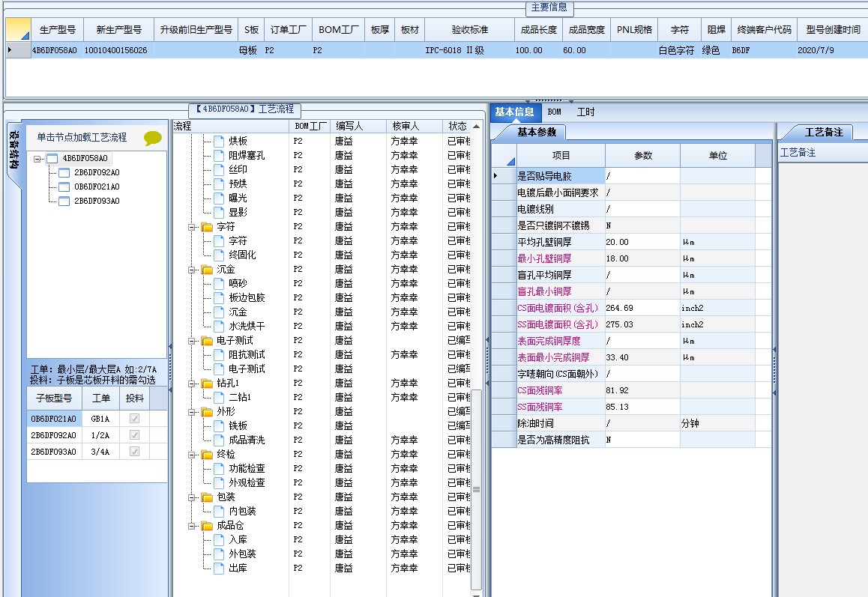Viewport: 868px width, 597px height.
Task: Click the page icon beside 入库
Action: pyautogui.click(x=219, y=539)
